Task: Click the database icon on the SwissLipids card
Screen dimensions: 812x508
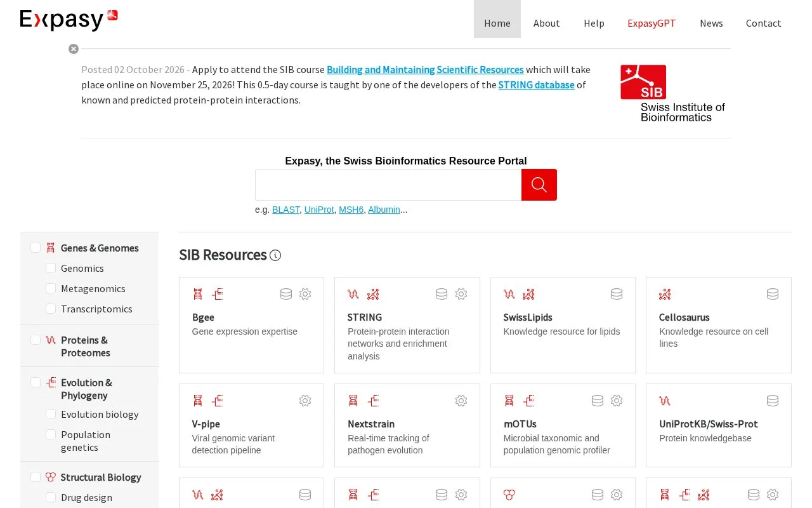Action: tap(617, 294)
